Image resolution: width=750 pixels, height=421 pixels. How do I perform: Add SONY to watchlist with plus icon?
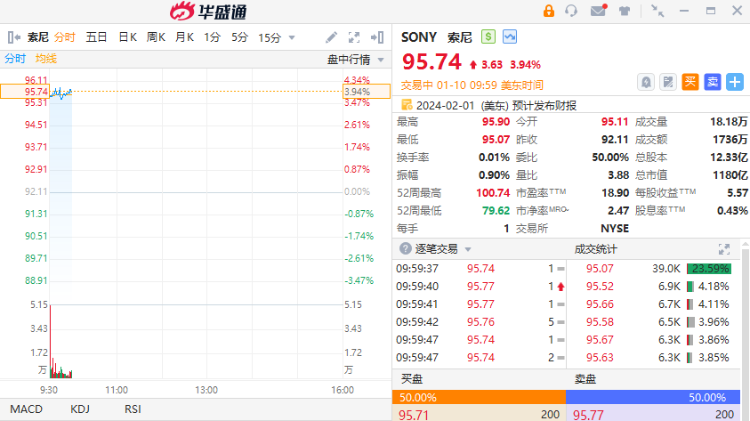735,82
